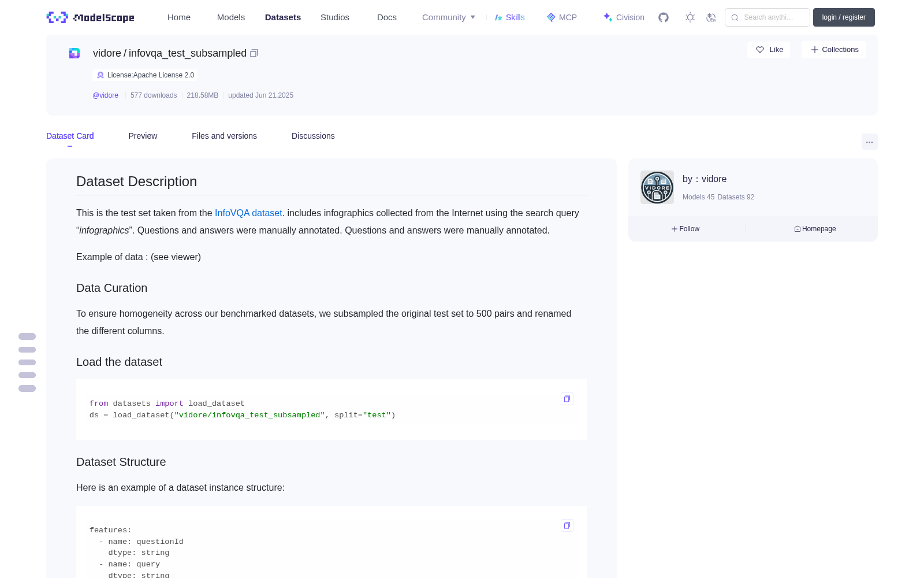Open the three-dot more options menu
924x578 pixels.
(870, 142)
